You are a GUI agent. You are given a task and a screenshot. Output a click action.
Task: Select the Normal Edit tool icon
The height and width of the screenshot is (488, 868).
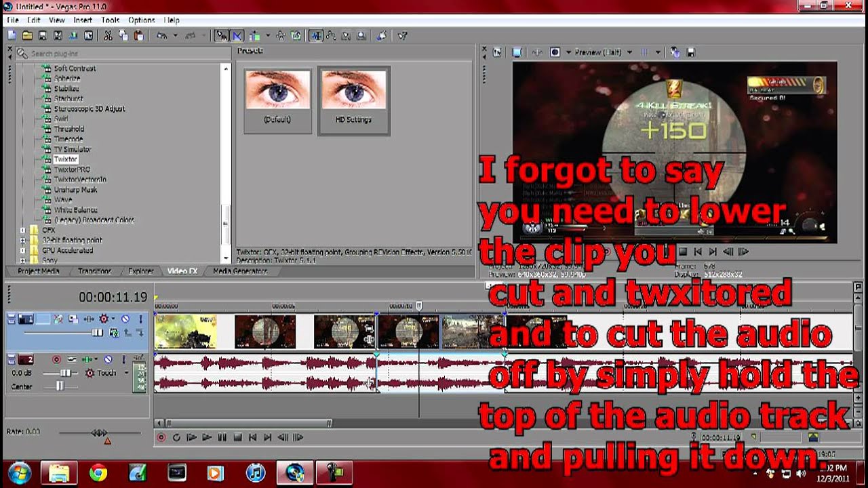[316, 35]
